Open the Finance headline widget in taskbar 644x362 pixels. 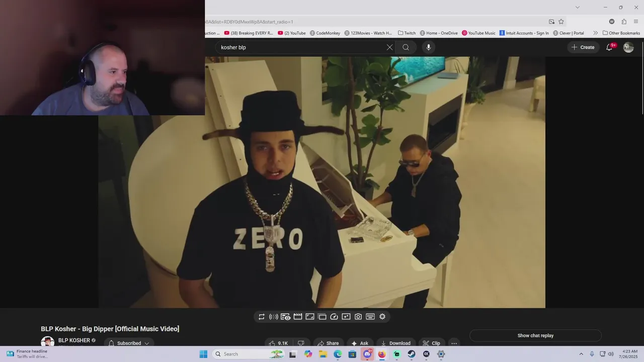pyautogui.click(x=28, y=354)
